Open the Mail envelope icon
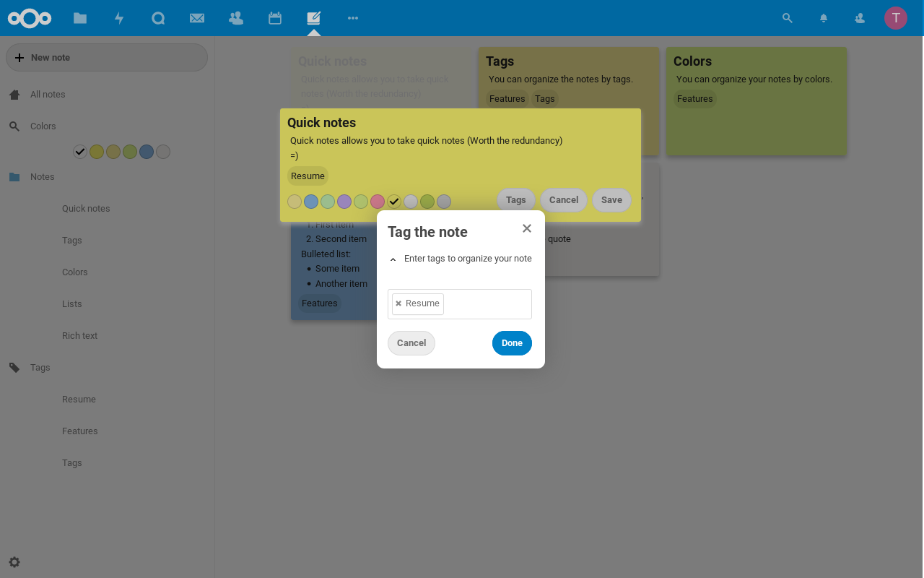924x578 pixels. tap(197, 18)
